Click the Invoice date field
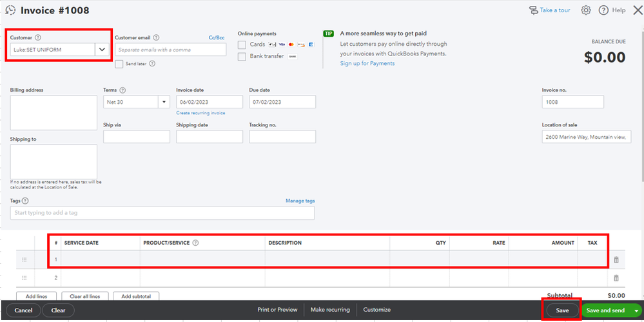The image size is (644, 322). 209,102
